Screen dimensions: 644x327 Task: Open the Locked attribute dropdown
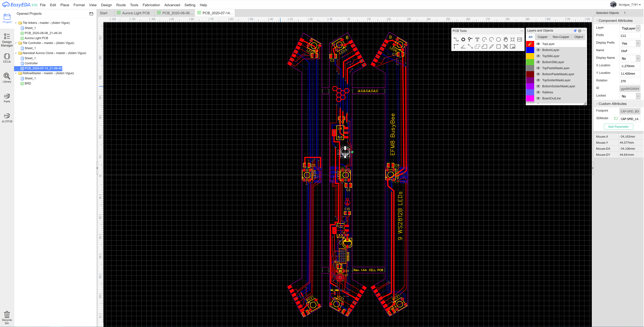coord(637,96)
